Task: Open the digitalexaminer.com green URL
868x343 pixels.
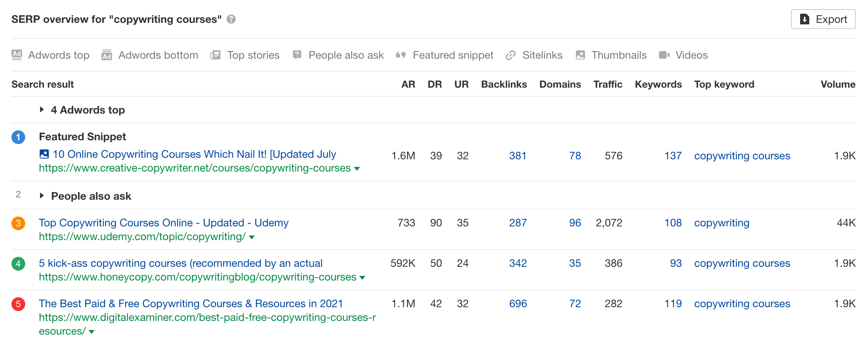Action: point(207,324)
